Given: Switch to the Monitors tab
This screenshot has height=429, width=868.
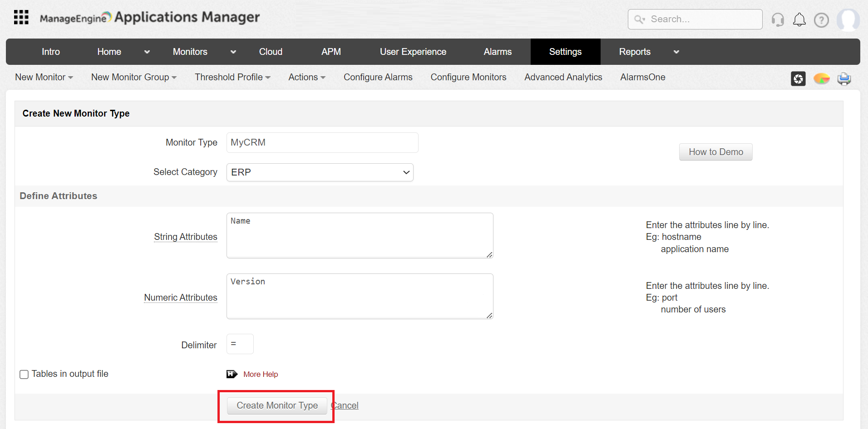Looking at the screenshot, I should [190, 52].
